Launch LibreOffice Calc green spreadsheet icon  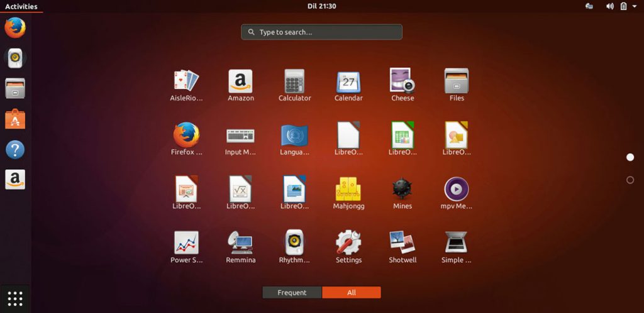402,135
